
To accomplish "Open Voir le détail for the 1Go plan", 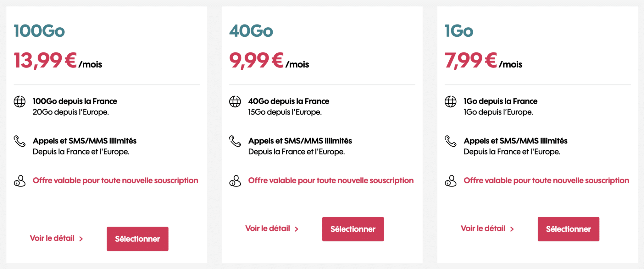I will [483, 229].
